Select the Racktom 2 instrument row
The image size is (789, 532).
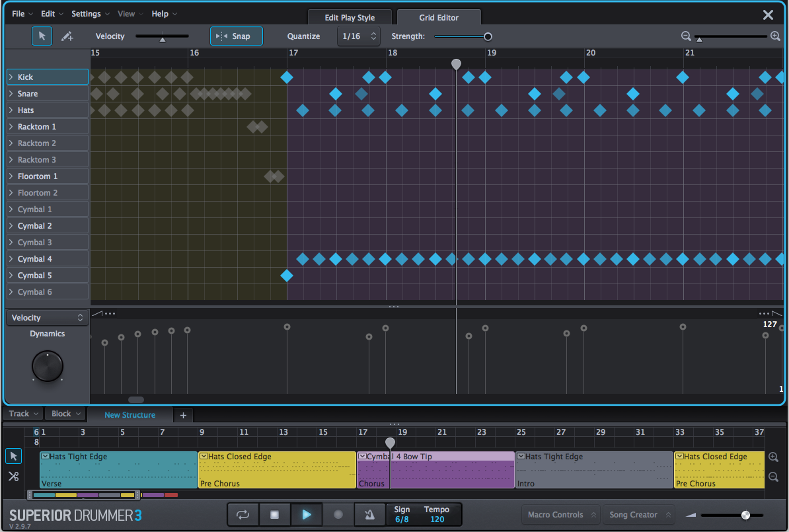[x=48, y=143]
